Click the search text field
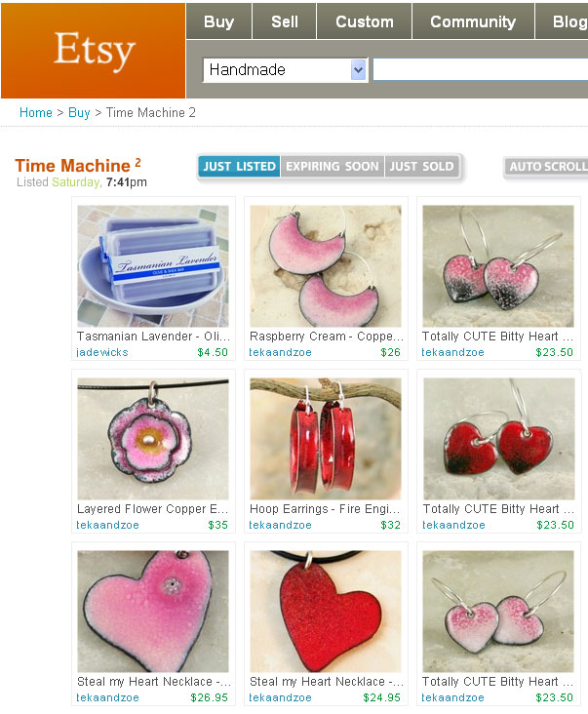588x714 pixels. point(480,69)
